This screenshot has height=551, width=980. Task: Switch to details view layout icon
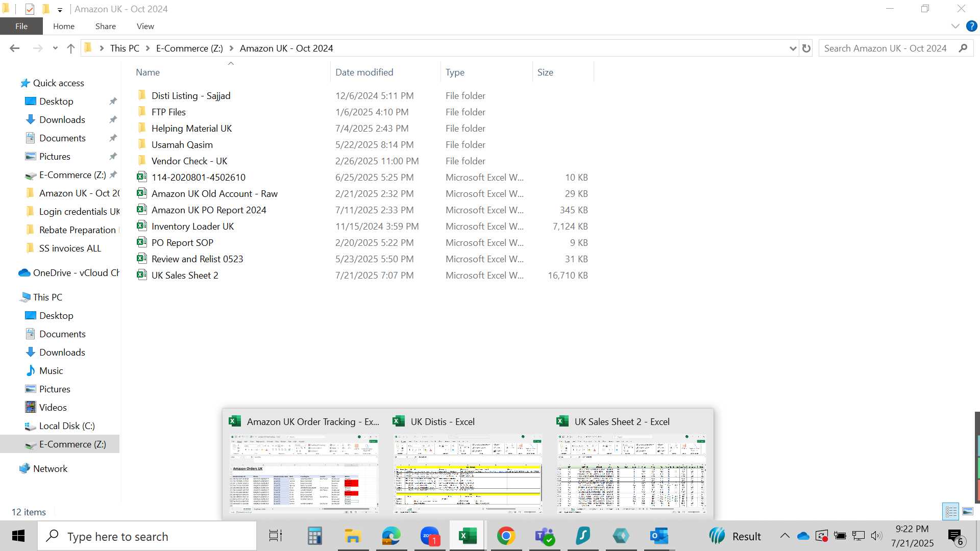(x=951, y=511)
